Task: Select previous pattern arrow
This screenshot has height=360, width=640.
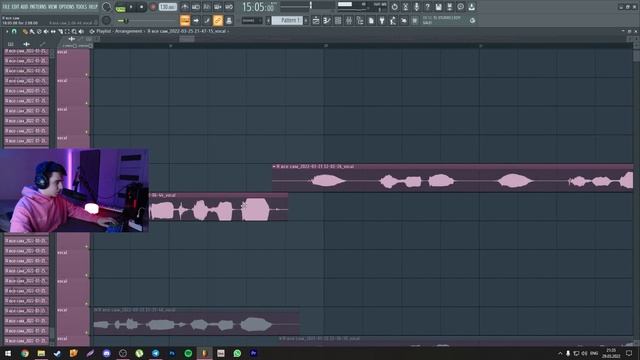Action: coord(268,20)
